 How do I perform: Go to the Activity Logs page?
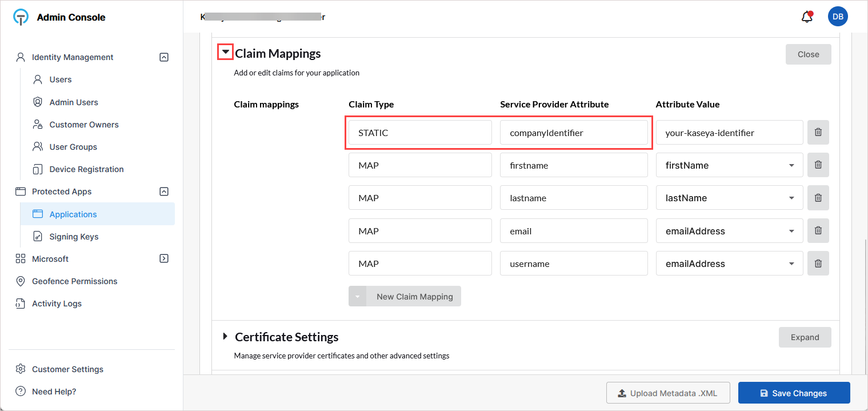coord(57,304)
